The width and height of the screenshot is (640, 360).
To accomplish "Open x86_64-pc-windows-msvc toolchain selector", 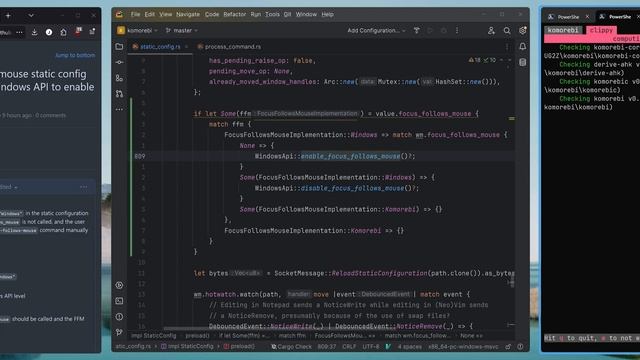I will (x=463, y=347).
